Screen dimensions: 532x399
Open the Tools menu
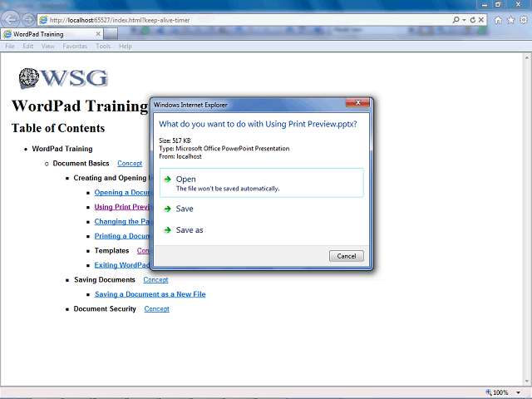pyautogui.click(x=103, y=47)
